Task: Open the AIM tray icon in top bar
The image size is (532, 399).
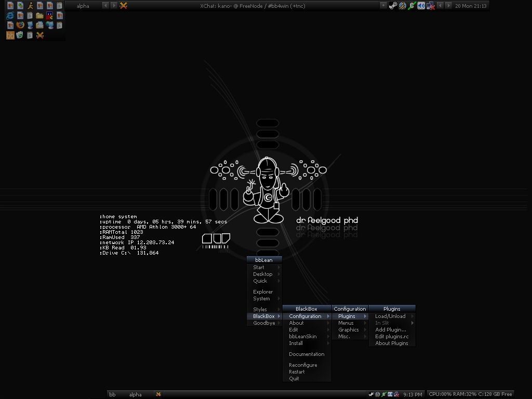Action: (403, 6)
